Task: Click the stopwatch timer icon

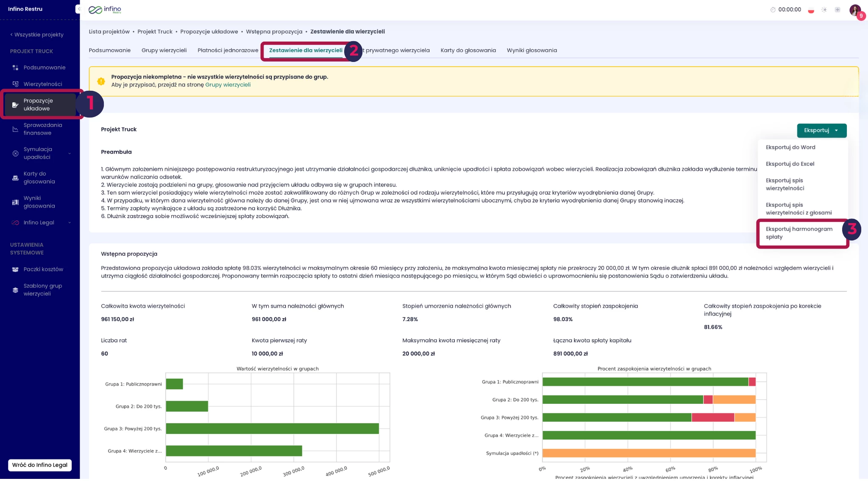Action: coord(773,10)
